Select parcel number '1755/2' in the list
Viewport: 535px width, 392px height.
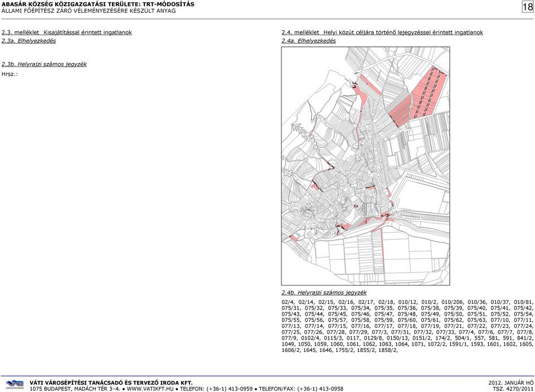click(x=344, y=350)
